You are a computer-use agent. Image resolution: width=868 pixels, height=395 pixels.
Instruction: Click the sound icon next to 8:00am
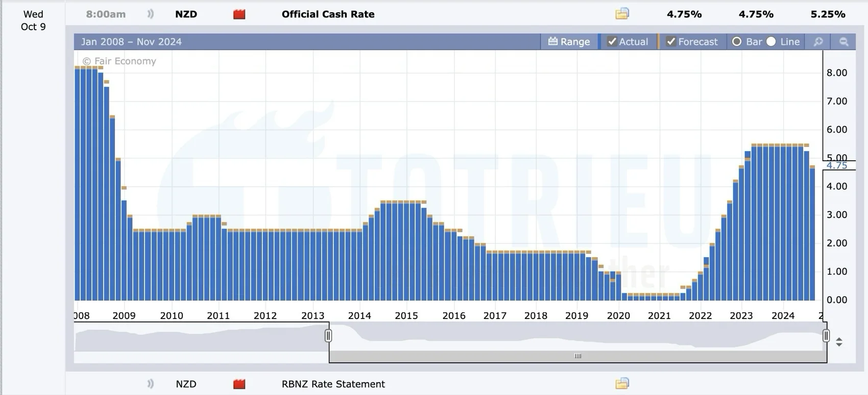(150, 14)
